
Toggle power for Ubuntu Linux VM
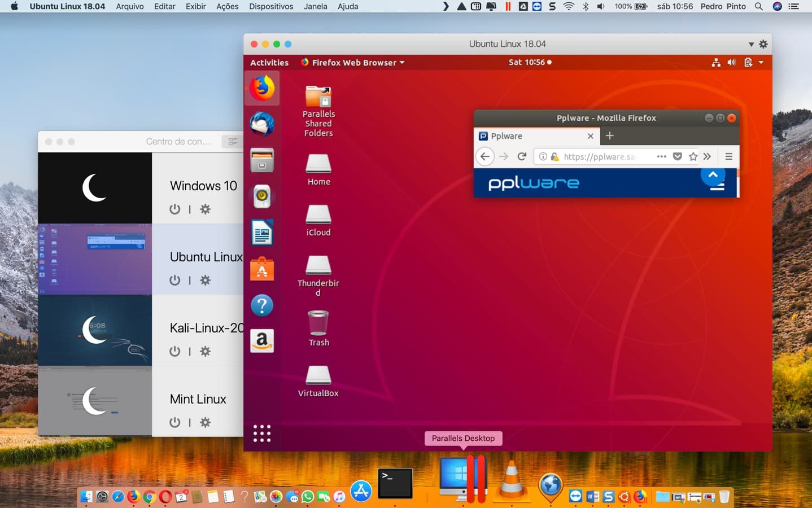click(175, 280)
